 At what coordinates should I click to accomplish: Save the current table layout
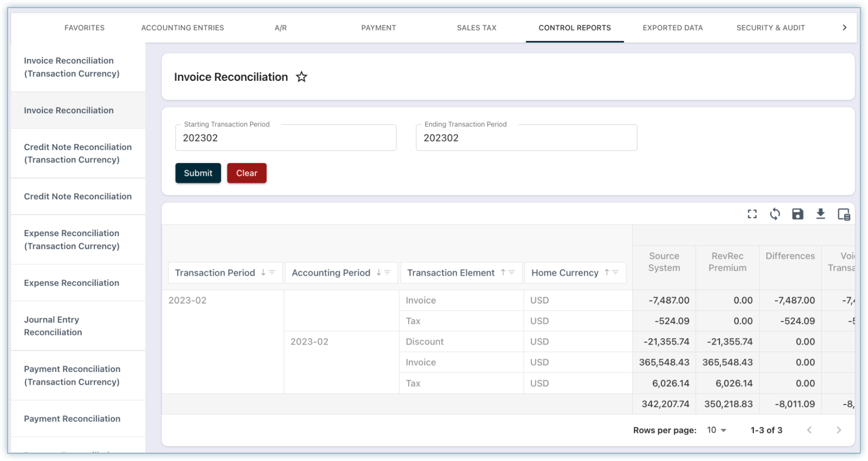pyautogui.click(x=797, y=214)
